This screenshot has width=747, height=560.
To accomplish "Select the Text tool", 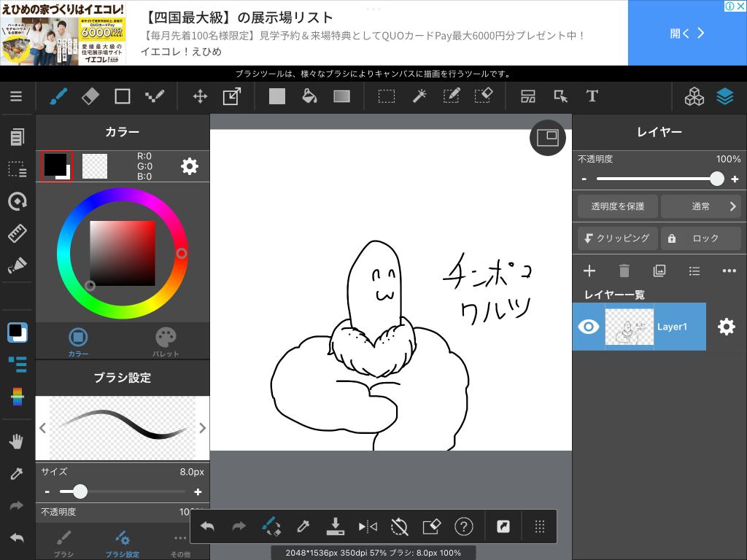I will tap(592, 96).
